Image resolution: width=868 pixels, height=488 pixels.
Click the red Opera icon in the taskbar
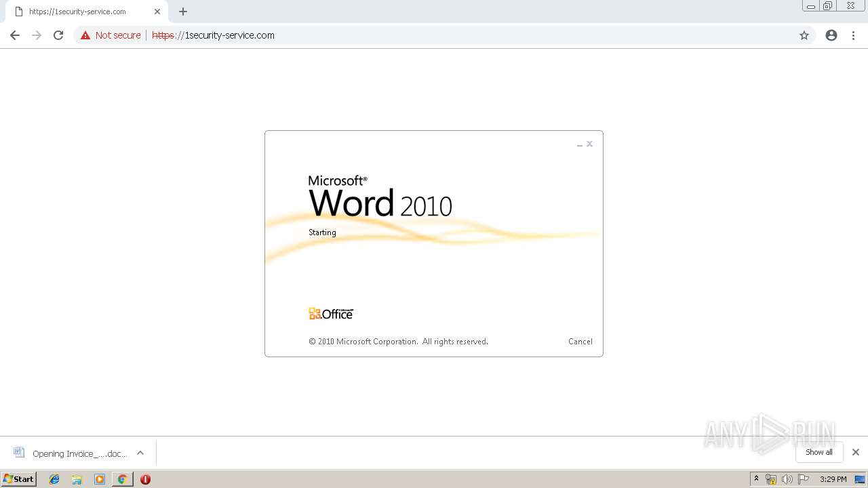point(145,479)
